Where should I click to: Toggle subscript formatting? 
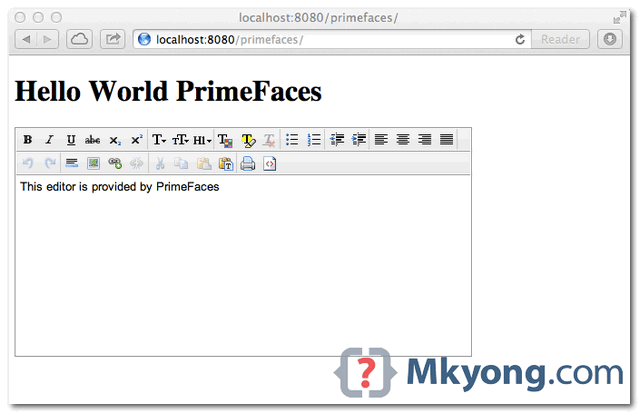click(115, 140)
